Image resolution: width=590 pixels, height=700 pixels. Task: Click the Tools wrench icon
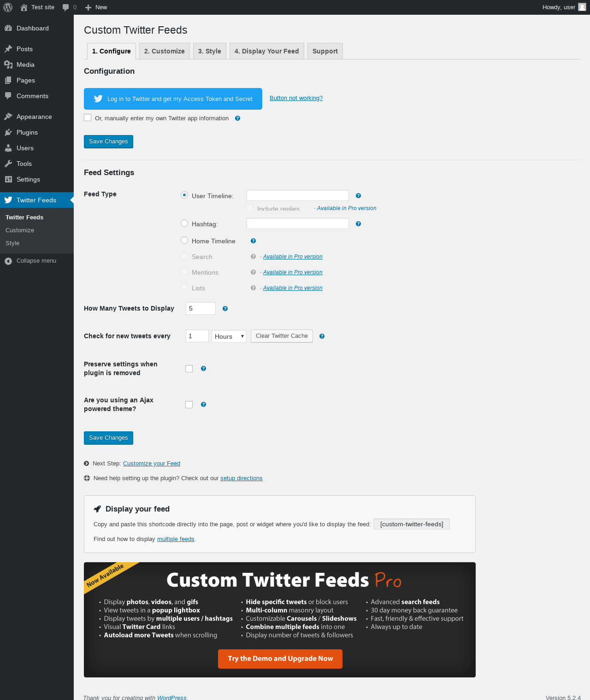(x=8, y=164)
